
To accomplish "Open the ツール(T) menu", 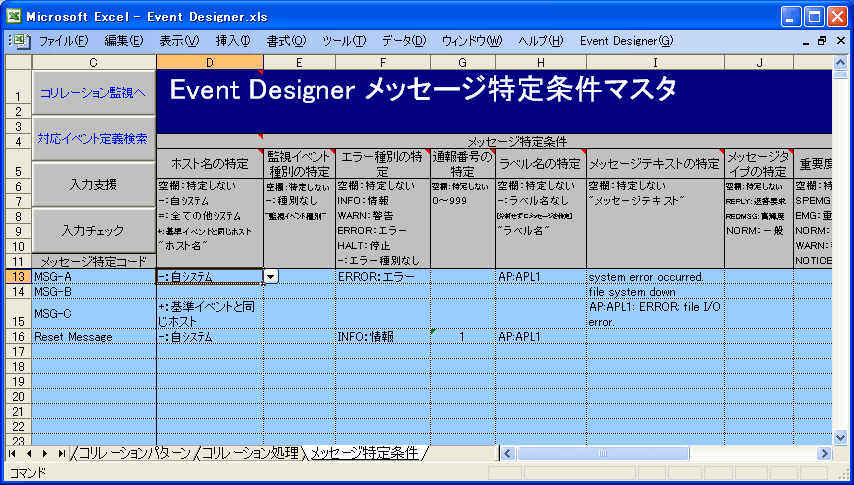I will (x=343, y=41).
